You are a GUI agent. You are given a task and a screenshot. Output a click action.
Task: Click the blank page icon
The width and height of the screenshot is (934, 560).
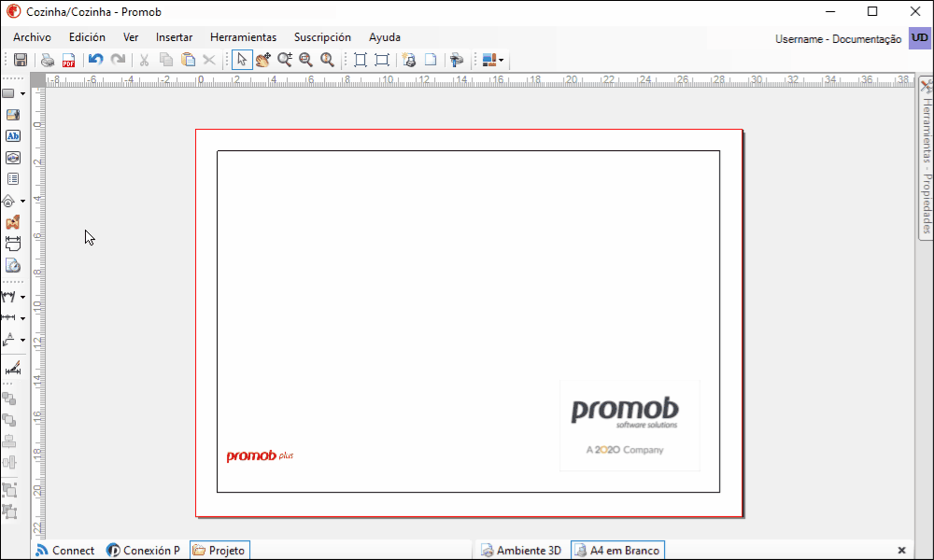coord(430,60)
